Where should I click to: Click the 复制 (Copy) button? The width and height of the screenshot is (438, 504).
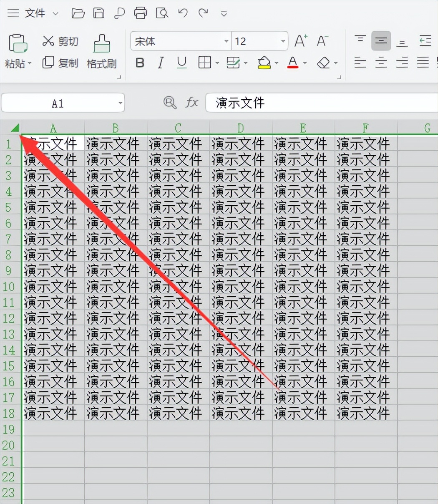61,63
